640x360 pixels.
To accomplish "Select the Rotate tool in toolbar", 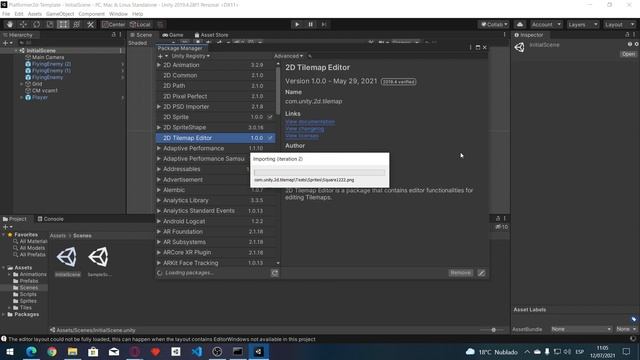I will (x=36, y=24).
